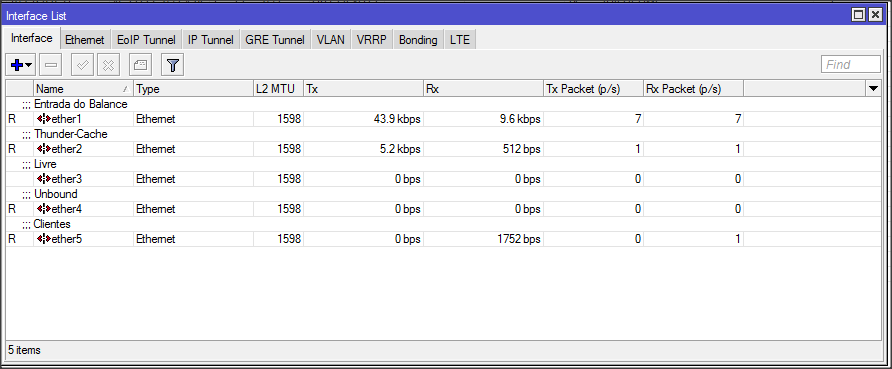Open the EoIP Tunnel tab
The width and height of the screenshot is (892, 369).
coord(146,40)
